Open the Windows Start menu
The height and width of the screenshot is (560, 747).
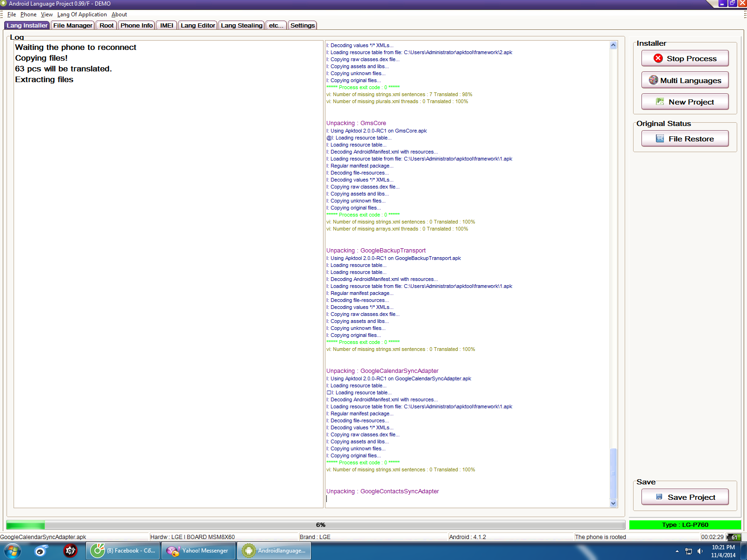click(12, 551)
